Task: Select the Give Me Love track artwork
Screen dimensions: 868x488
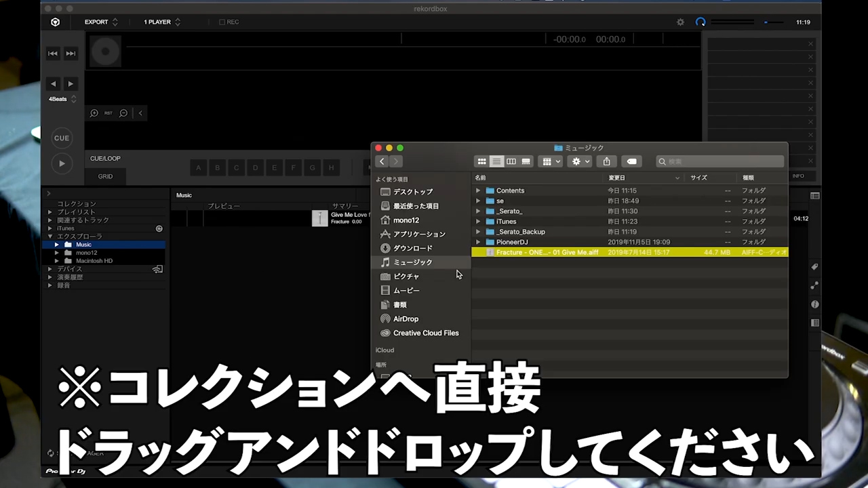Action: [320, 218]
